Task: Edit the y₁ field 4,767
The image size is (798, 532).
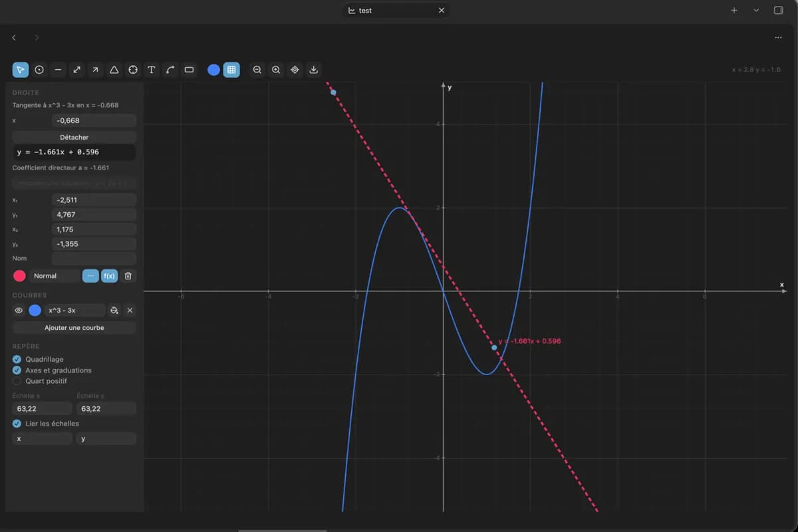Action: tap(94, 215)
